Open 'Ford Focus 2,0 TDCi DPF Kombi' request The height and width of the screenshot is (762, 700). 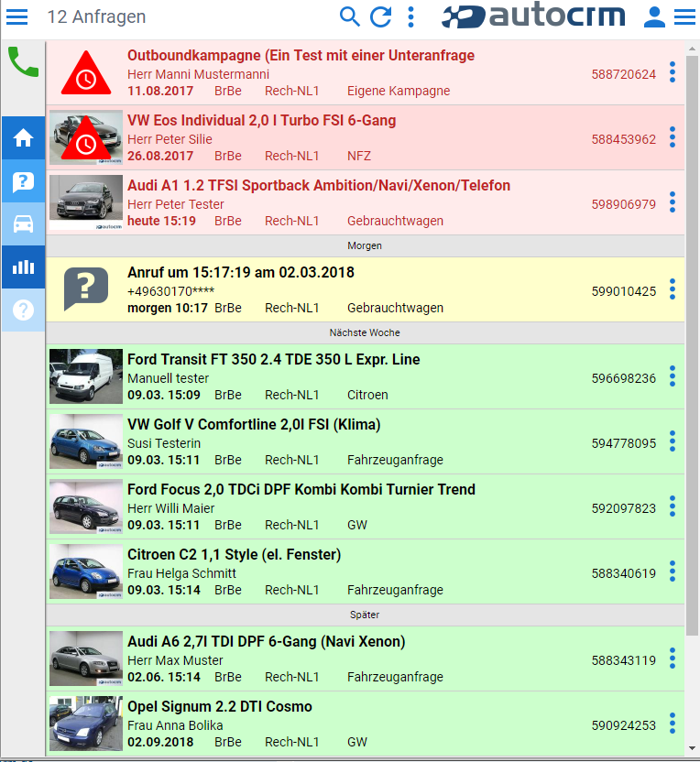pos(301,489)
